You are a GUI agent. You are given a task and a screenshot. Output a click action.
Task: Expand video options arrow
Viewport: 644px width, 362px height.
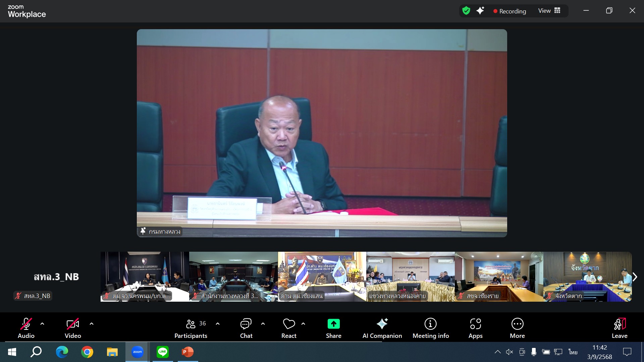tap(92, 324)
